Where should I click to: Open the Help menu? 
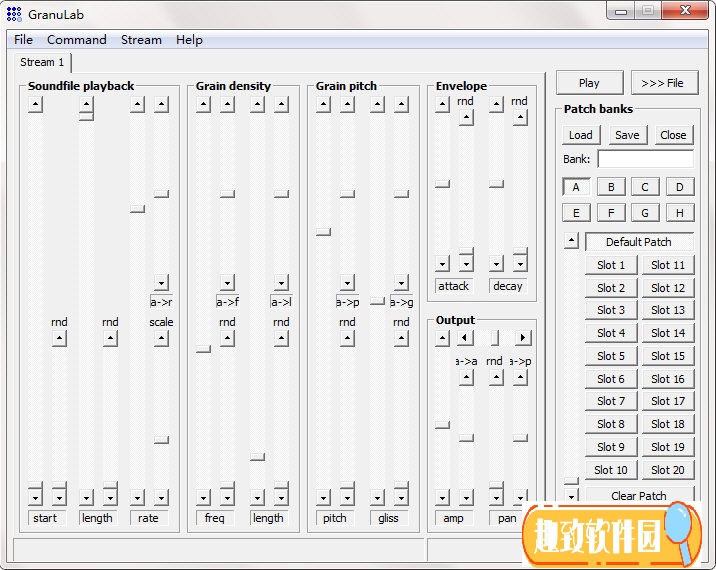[x=189, y=40]
